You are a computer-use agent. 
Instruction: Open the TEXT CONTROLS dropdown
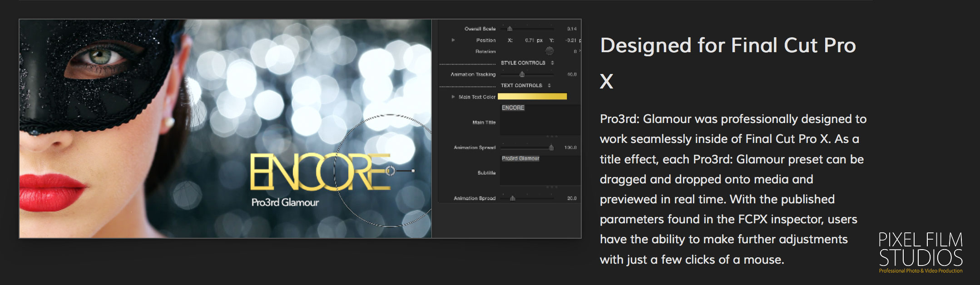tap(525, 85)
